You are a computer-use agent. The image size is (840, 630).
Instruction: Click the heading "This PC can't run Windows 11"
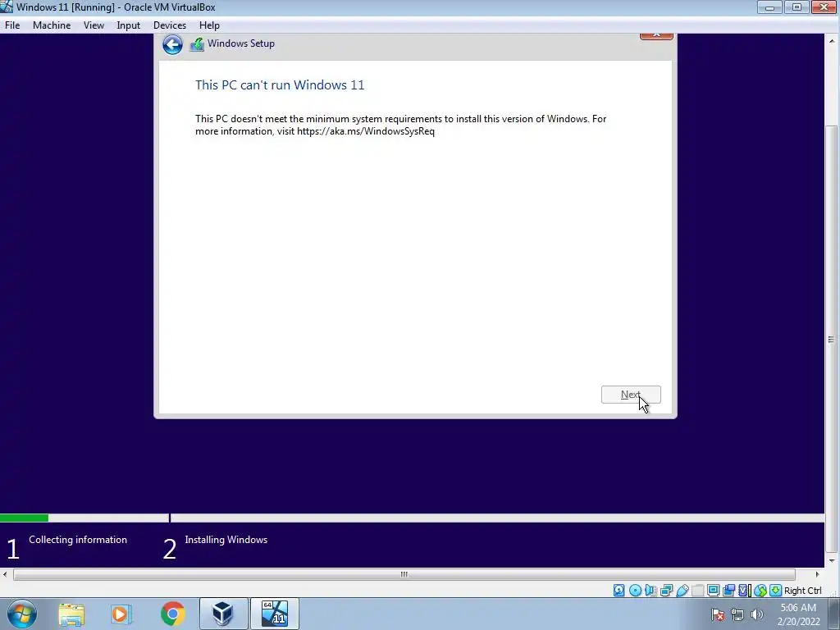pyautogui.click(x=280, y=85)
